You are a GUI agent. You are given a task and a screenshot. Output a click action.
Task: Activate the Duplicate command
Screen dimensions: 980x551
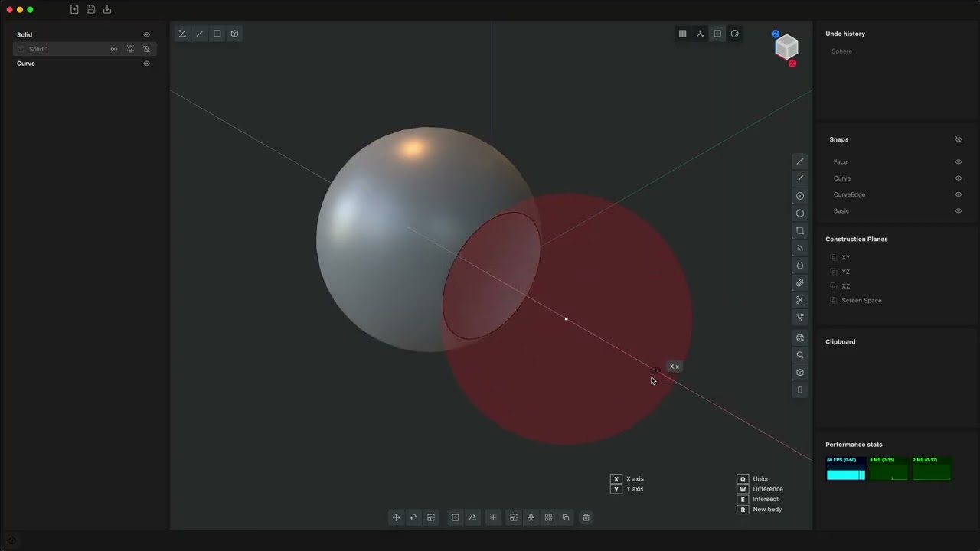point(566,517)
